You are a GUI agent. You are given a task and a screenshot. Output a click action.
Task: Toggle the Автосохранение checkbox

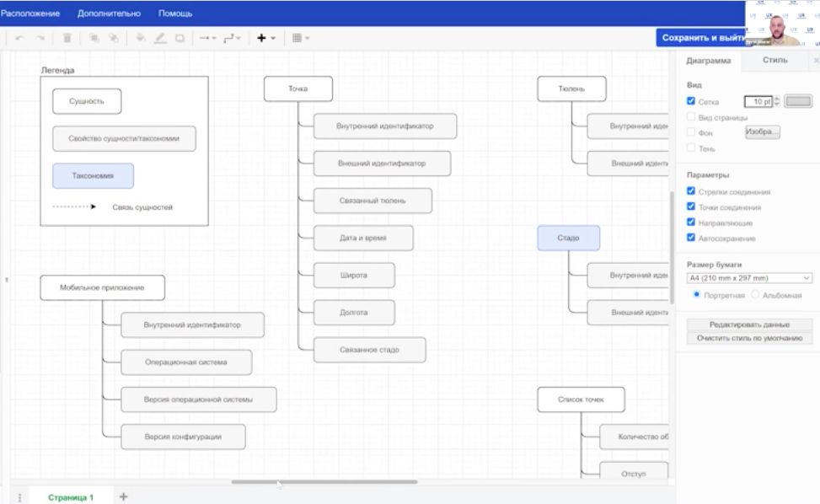(691, 238)
